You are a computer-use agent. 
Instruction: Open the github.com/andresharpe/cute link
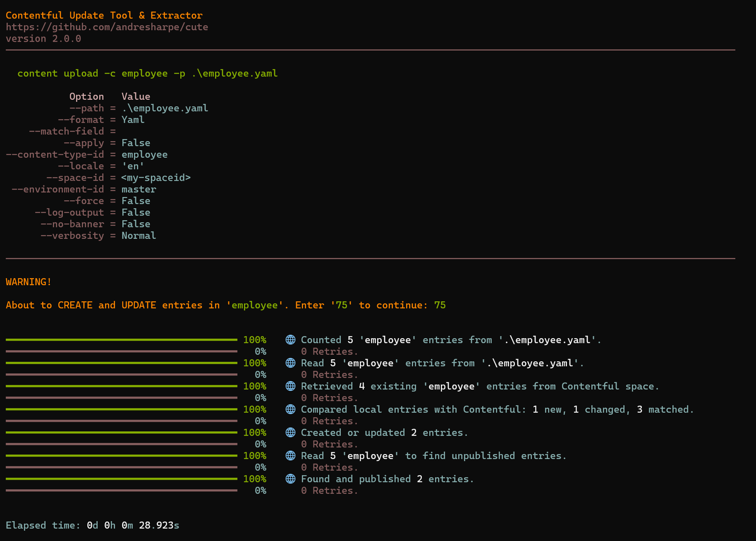click(107, 27)
